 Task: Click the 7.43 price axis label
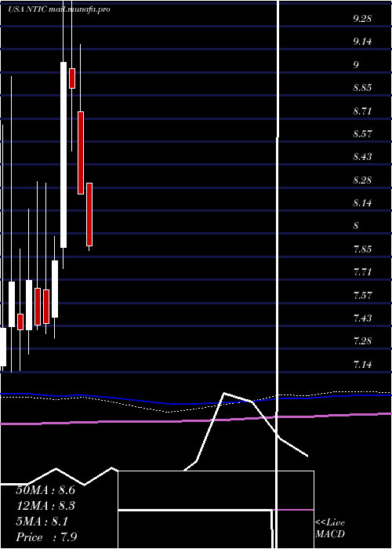tap(362, 318)
